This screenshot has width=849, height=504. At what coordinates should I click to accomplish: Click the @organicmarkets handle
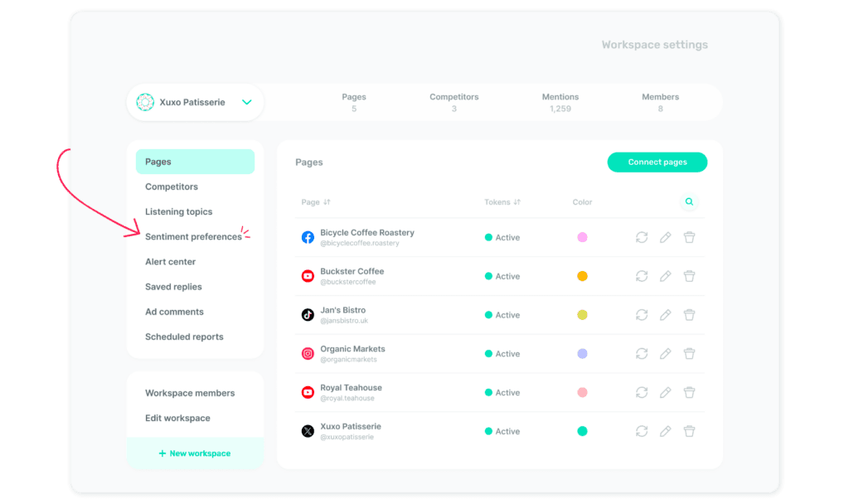[x=348, y=360]
